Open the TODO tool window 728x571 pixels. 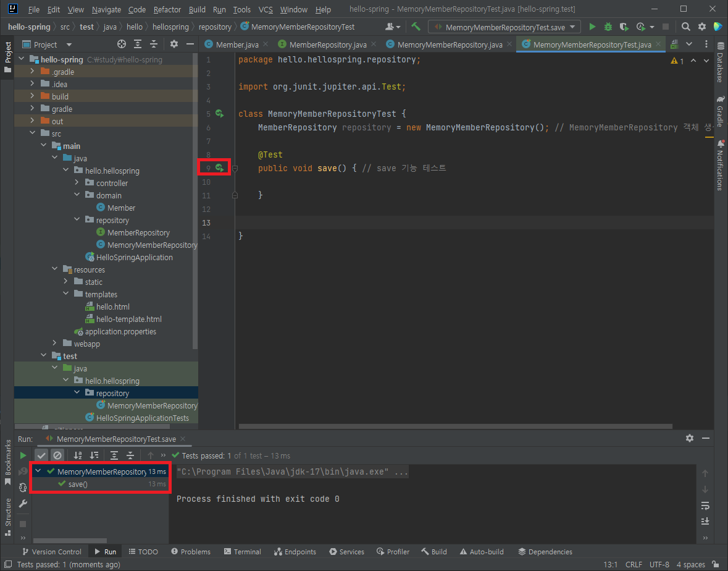(143, 551)
